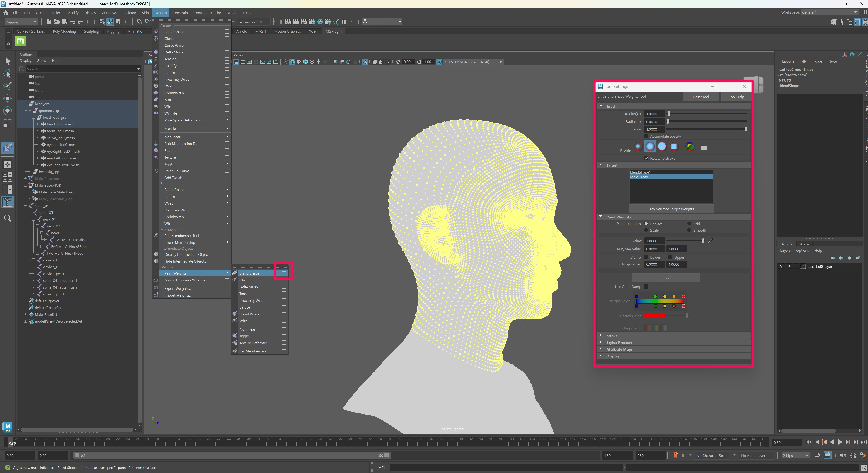This screenshot has height=473, width=868.
Task: Select the Paint Selection tool in toolbox
Action: (x=7, y=86)
